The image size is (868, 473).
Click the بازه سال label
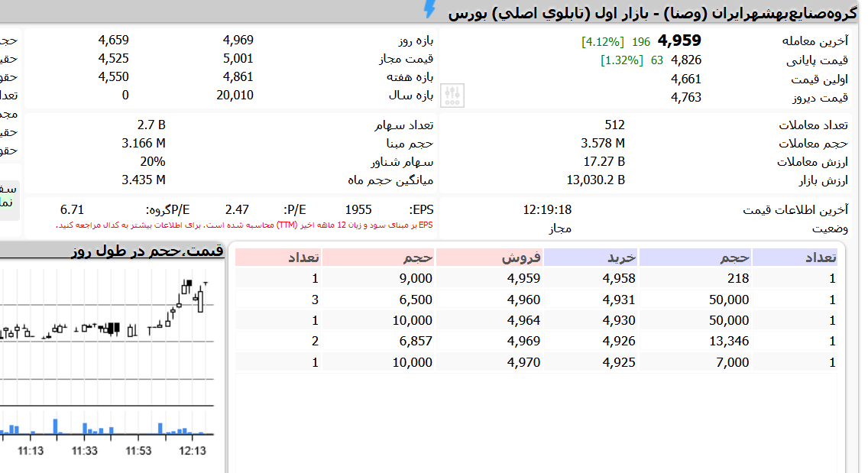411,96
